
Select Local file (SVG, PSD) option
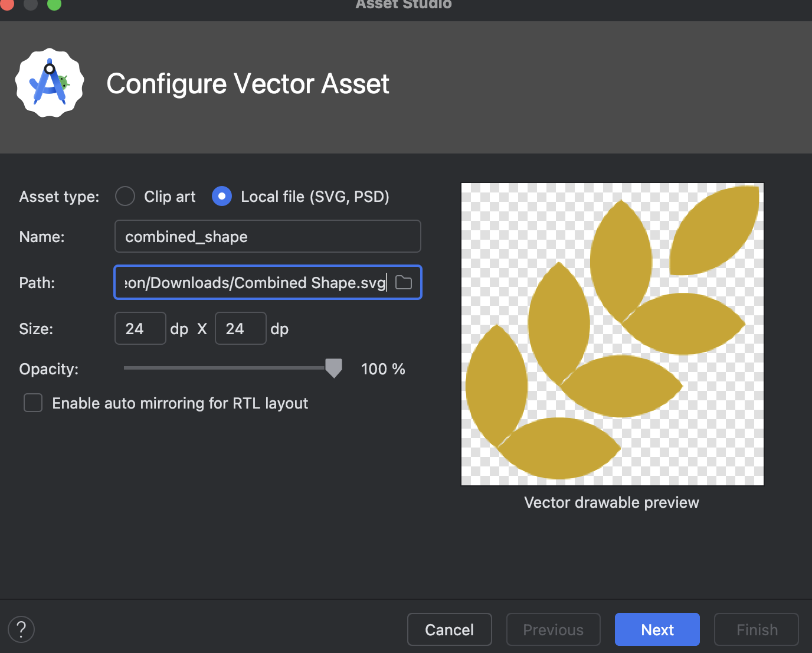222,197
